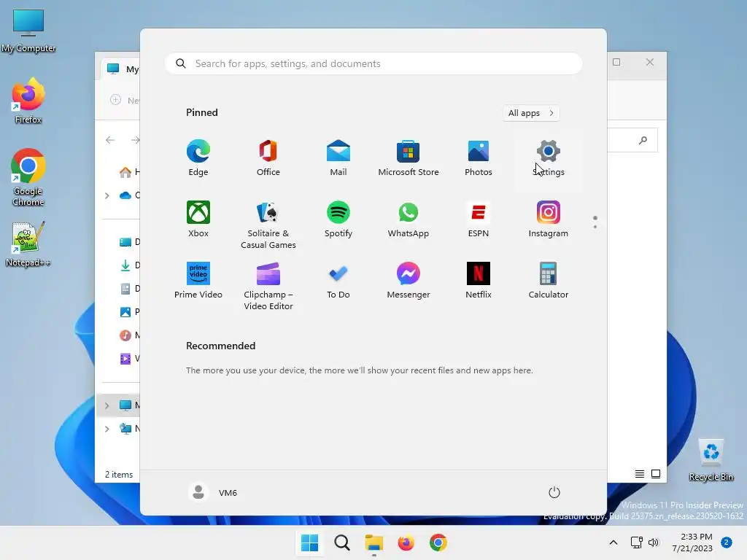
Task: Focus the Start menu search box
Action: coord(373,63)
